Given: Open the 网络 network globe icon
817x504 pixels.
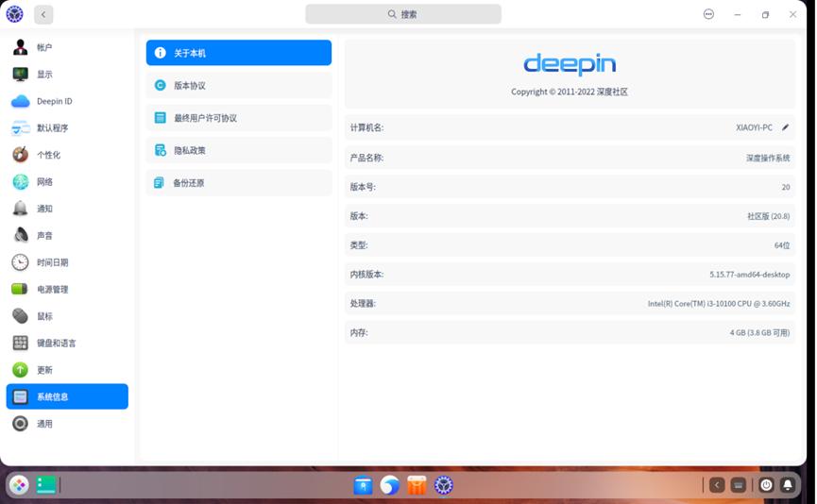Looking at the screenshot, I should point(21,182).
